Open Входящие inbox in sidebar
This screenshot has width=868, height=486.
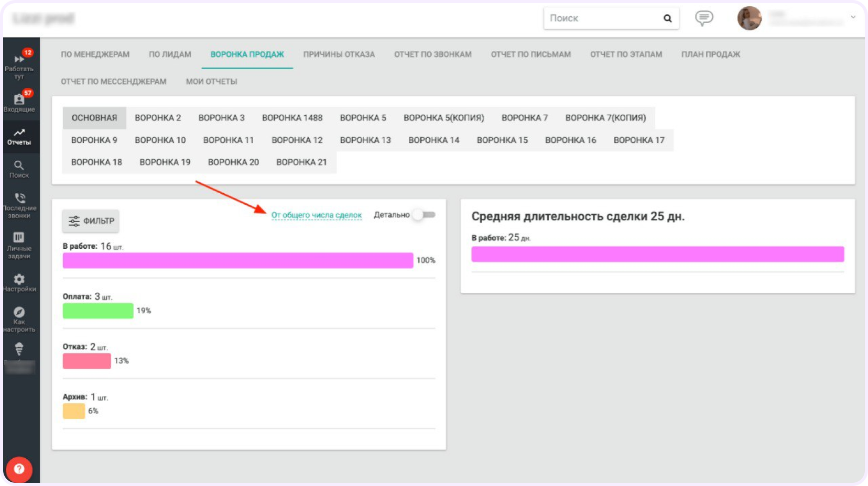[x=19, y=102]
